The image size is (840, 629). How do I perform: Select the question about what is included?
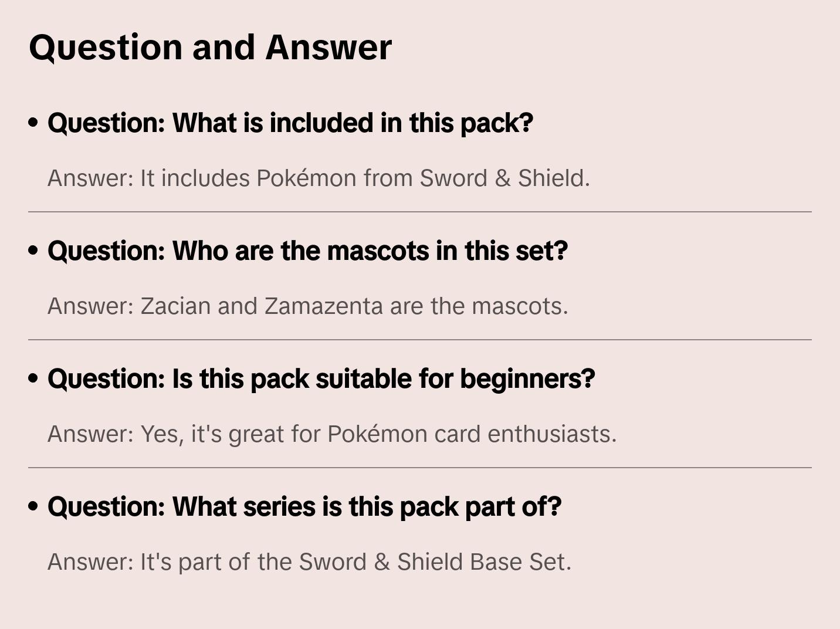[x=290, y=123]
